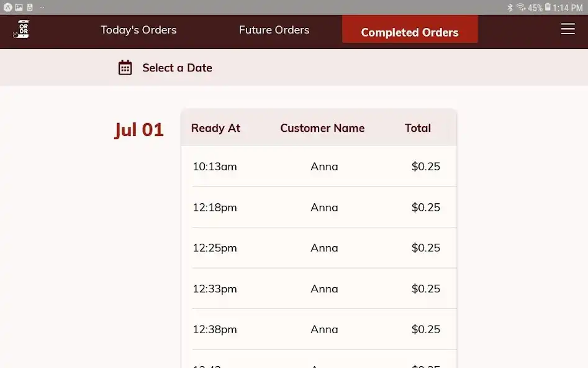The image size is (588, 368).
Task: Open the Select a Date picker
Action: (x=177, y=68)
